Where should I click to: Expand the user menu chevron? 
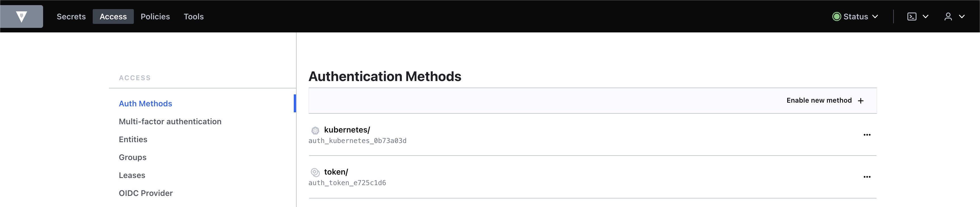pos(962,16)
